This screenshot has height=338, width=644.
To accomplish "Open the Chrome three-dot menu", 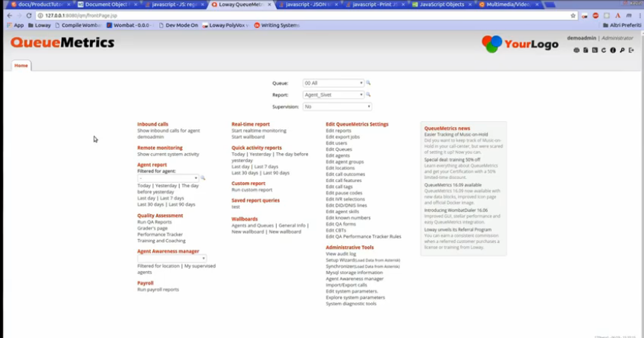I will click(640, 16).
